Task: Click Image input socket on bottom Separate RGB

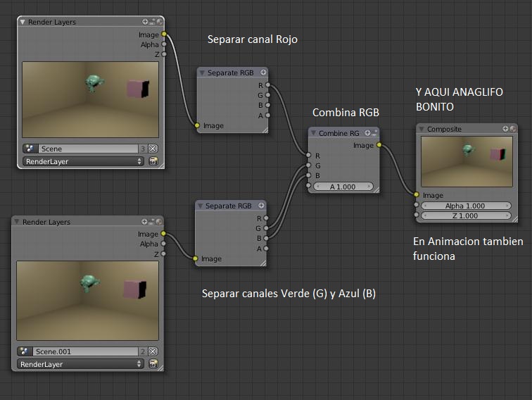Action: click(195, 258)
